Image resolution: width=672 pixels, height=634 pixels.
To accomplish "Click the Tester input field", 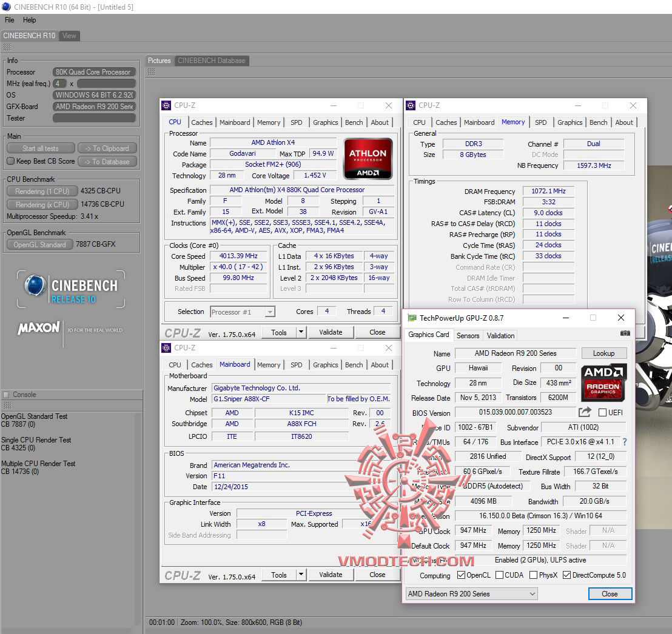I will (94, 118).
